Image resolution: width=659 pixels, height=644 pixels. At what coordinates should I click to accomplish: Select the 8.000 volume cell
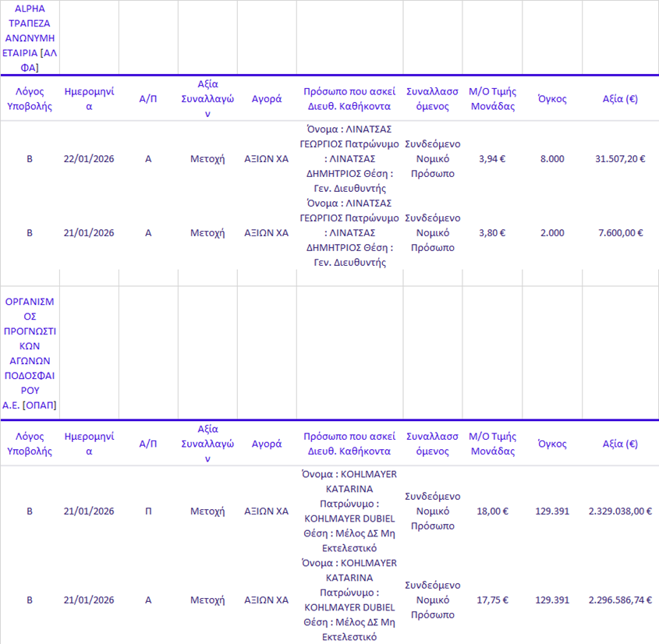[552, 159]
